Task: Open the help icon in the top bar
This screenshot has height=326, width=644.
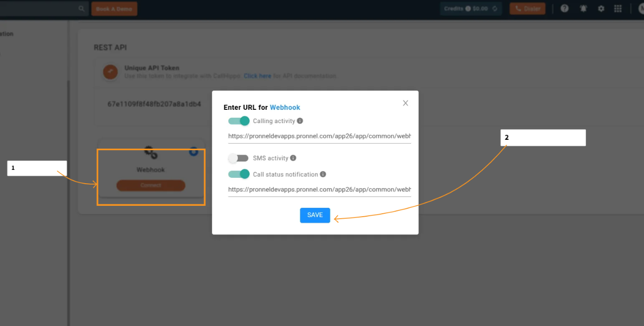Action: pyautogui.click(x=564, y=8)
